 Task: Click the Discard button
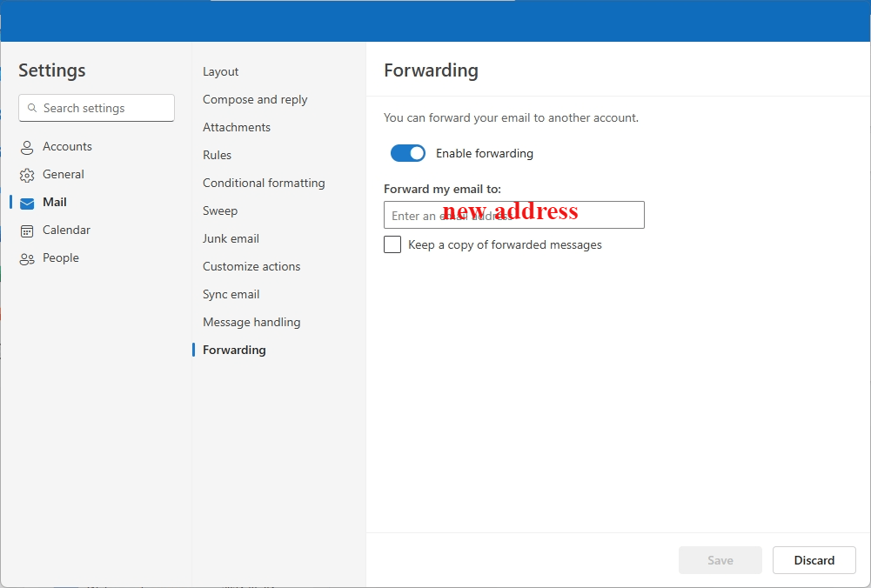click(x=814, y=560)
